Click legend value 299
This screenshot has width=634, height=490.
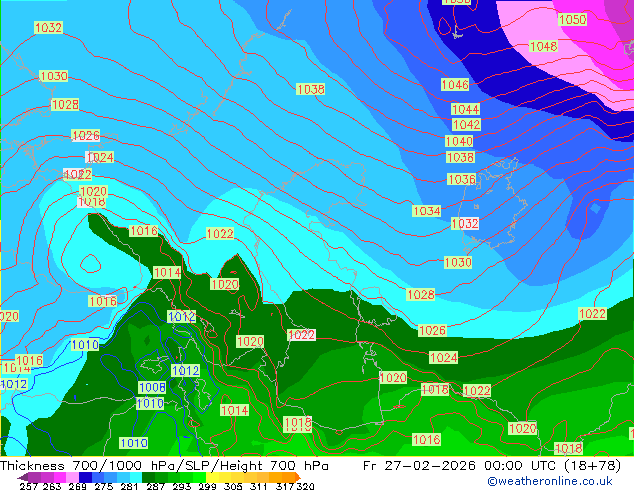coord(207,486)
